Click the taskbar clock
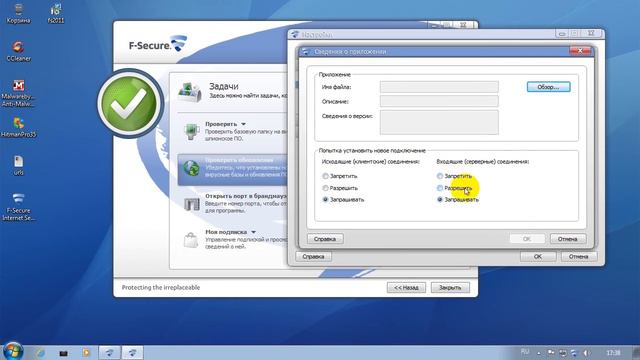 [x=613, y=353]
